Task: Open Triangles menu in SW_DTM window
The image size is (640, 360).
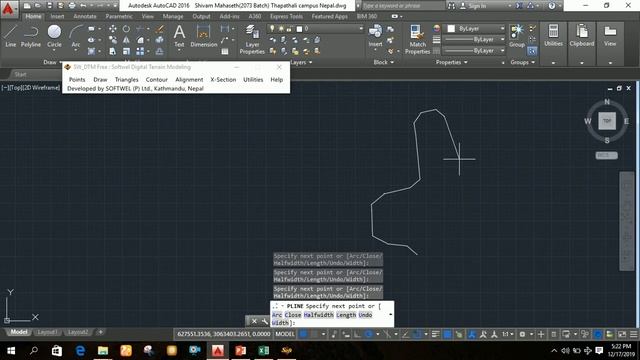Action: click(x=127, y=80)
